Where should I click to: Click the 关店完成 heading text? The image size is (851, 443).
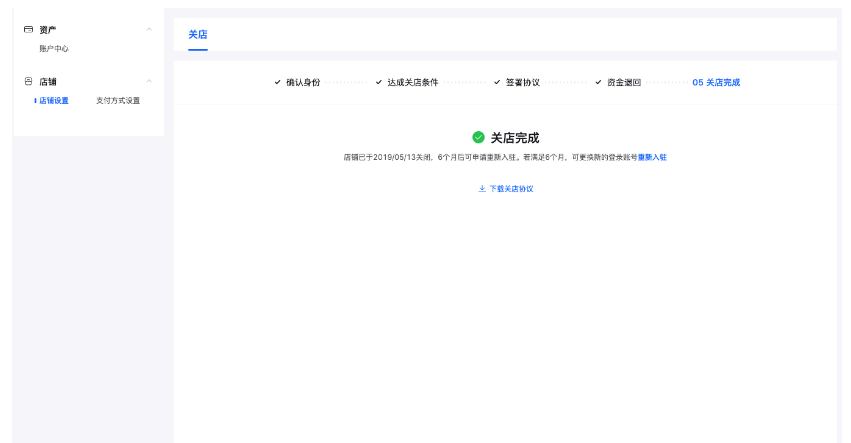click(515, 138)
